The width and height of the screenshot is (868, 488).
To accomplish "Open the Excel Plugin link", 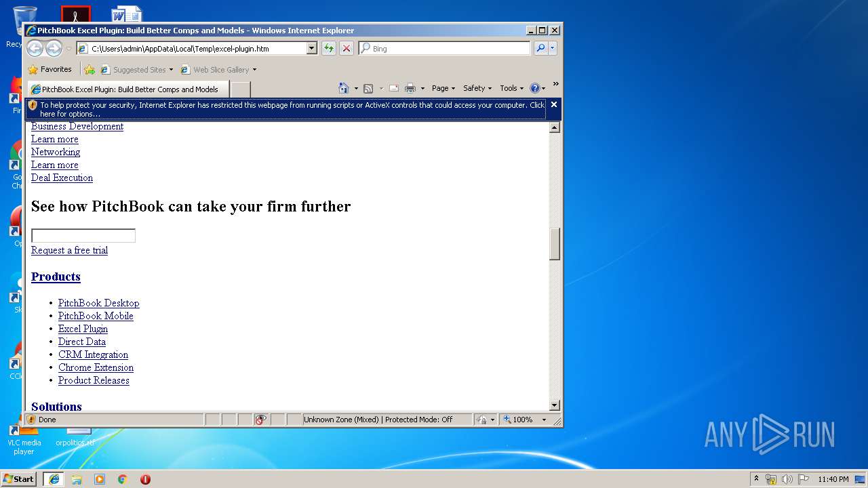I will pos(83,329).
